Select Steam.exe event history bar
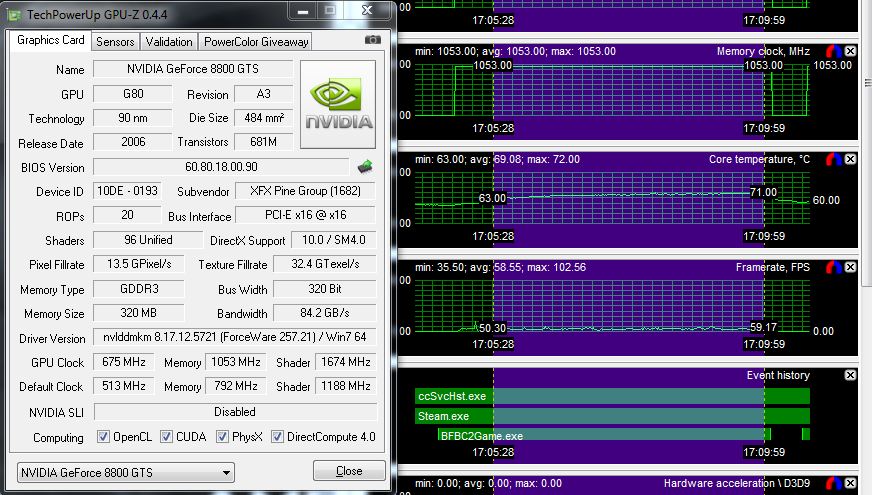The width and height of the screenshot is (872, 495). (x=612, y=416)
